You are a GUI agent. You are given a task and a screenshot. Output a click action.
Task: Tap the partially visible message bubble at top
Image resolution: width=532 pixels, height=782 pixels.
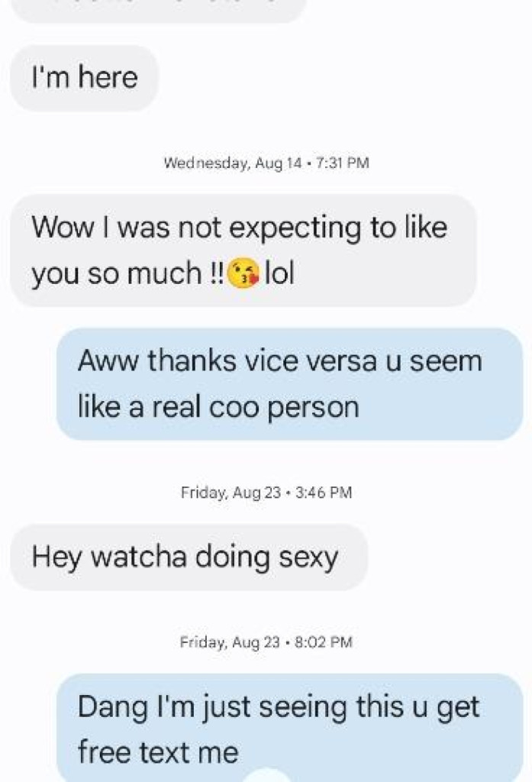159,11
